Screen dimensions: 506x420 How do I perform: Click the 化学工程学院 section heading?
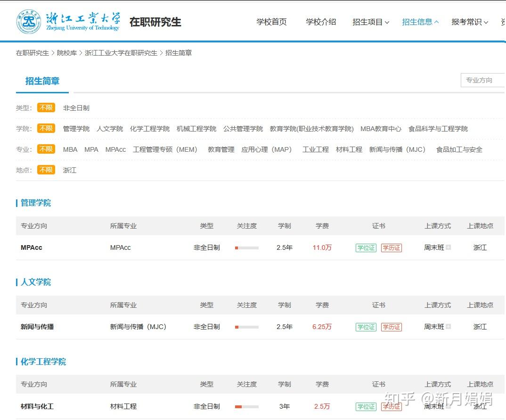(43, 362)
